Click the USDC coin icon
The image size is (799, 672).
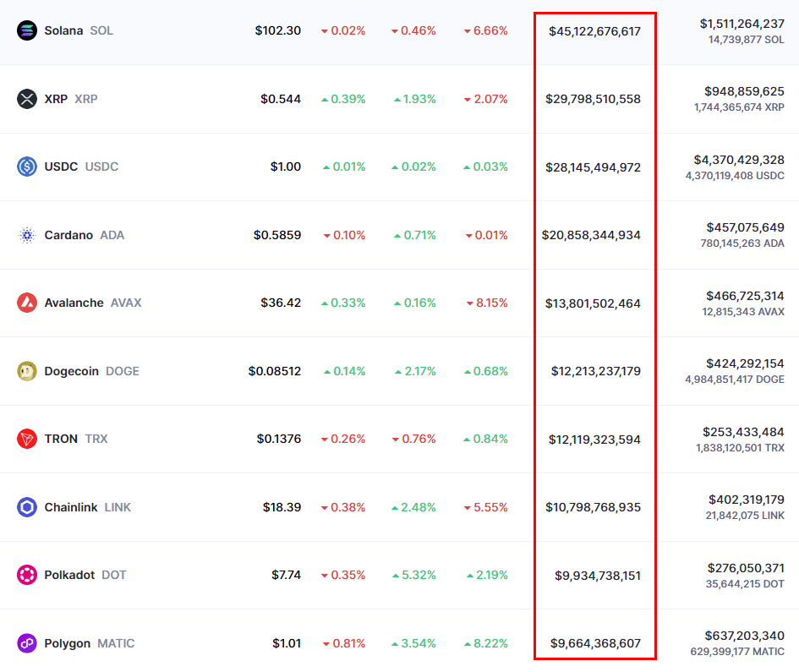coord(28,167)
